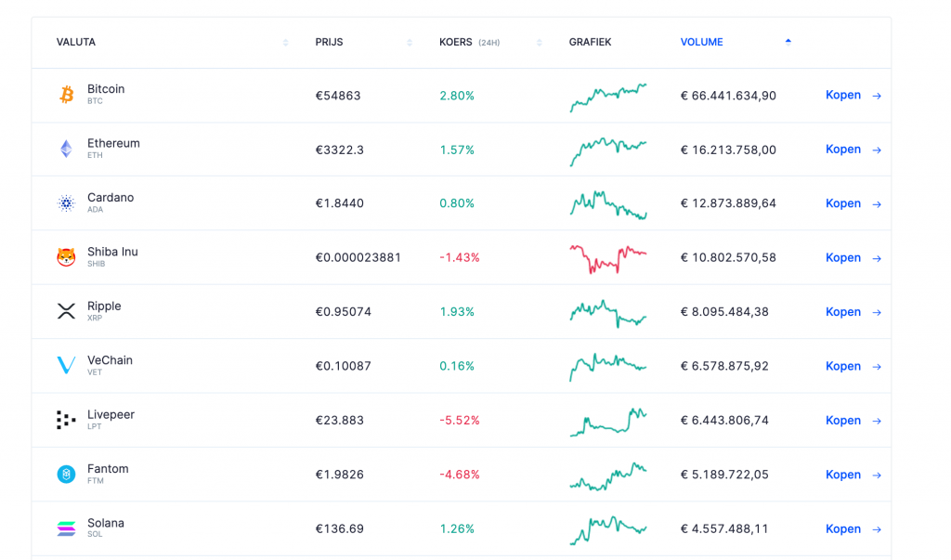Buy Solana via Kopen link
The height and width of the screenshot is (560, 951).
[843, 528]
